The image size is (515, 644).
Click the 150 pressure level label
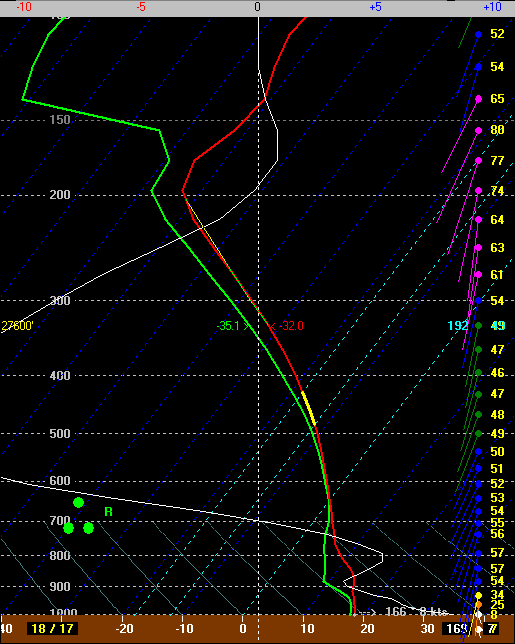click(60, 120)
